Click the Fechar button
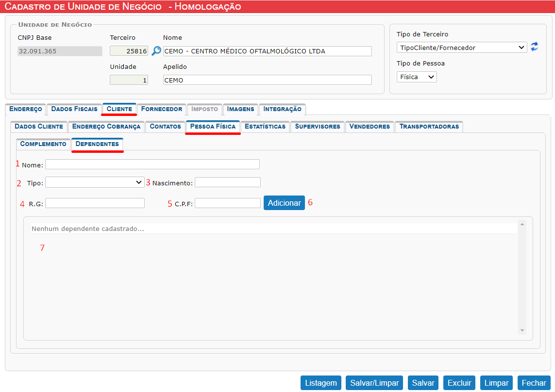Image resolution: width=555 pixels, height=392 pixels. tap(534, 383)
